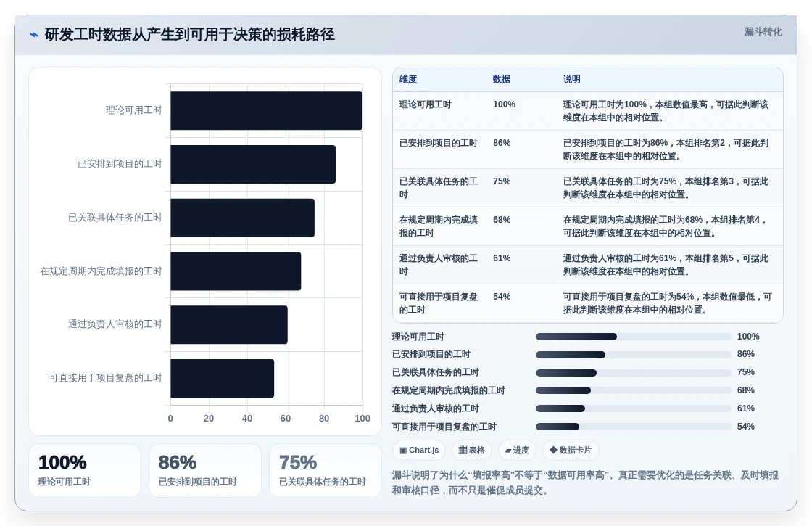This screenshot has height=526, width=812.
Task: Click the description mentioning 本组排名第3
Action: 666,188
